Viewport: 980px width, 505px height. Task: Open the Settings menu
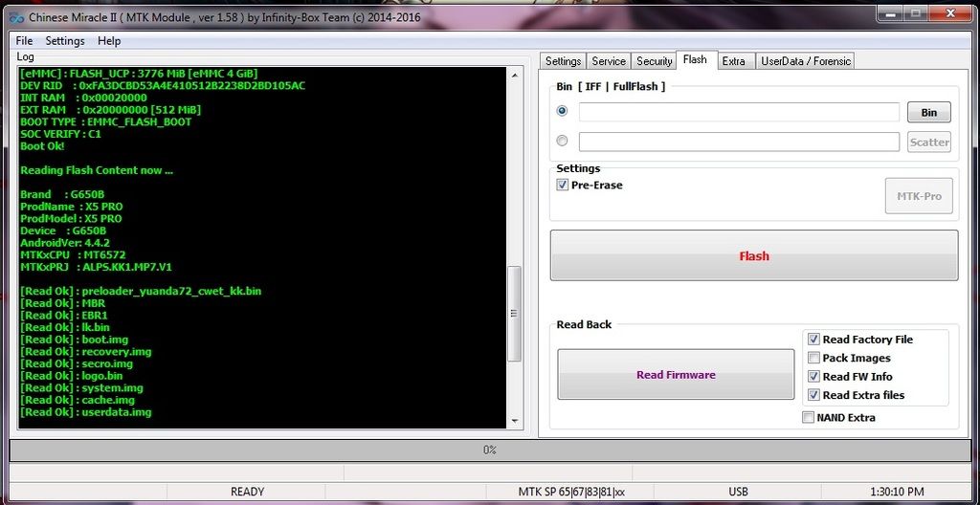coord(65,41)
